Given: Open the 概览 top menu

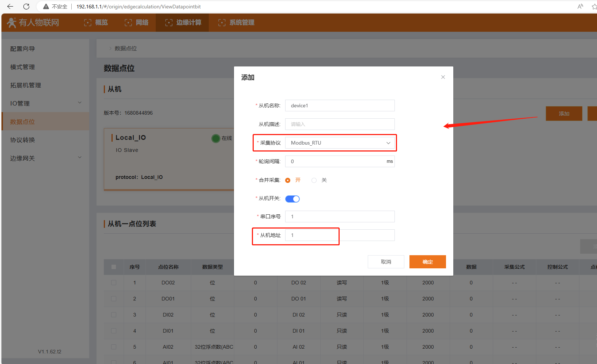Looking at the screenshot, I should [x=96, y=23].
